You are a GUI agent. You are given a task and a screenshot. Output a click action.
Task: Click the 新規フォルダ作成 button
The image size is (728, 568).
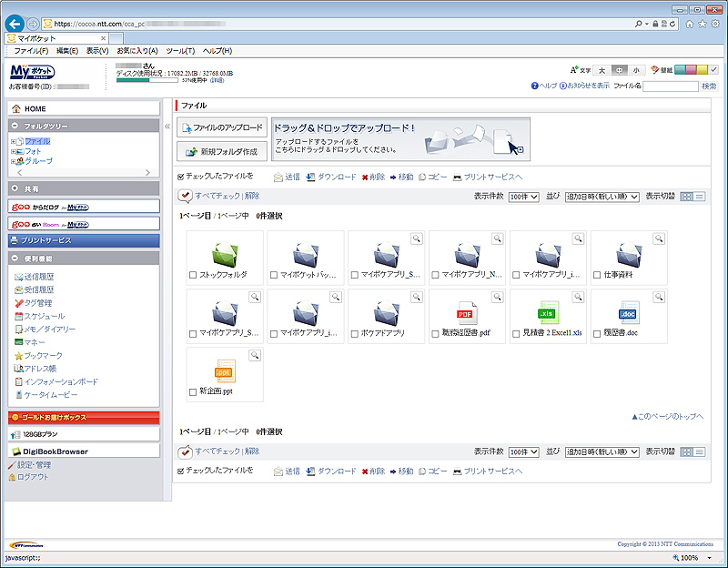point(222,151)
